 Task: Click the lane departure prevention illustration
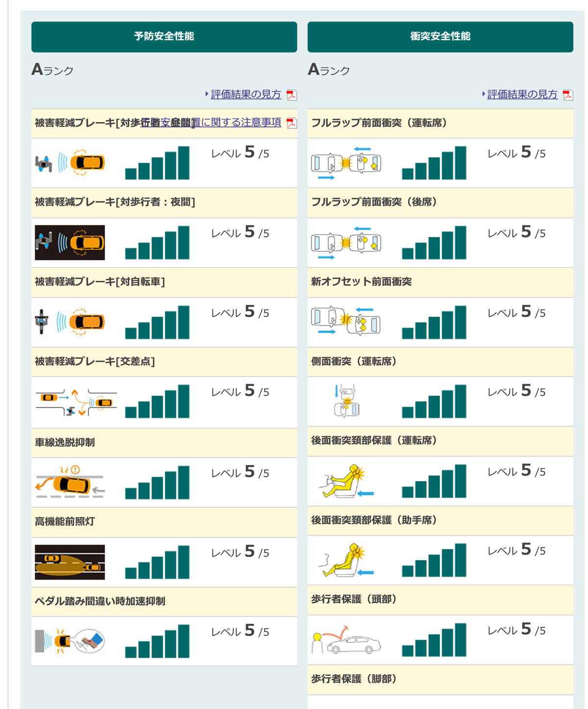pyautogui.click(x=70, y=483)
